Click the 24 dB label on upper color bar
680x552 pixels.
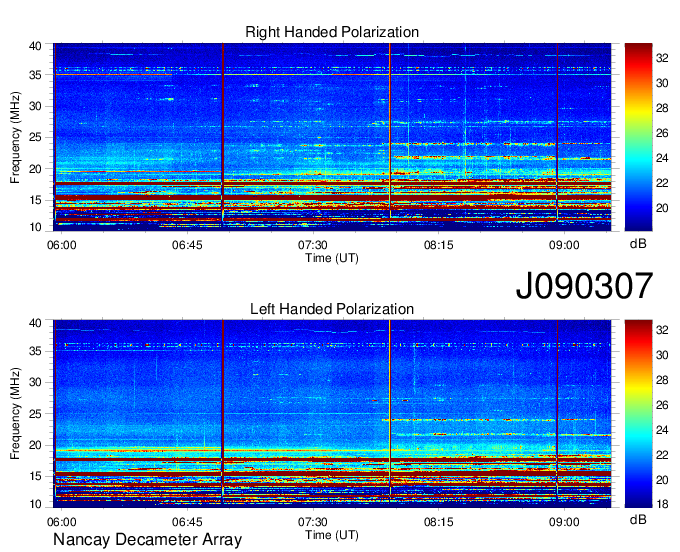(x=662, y=158)
